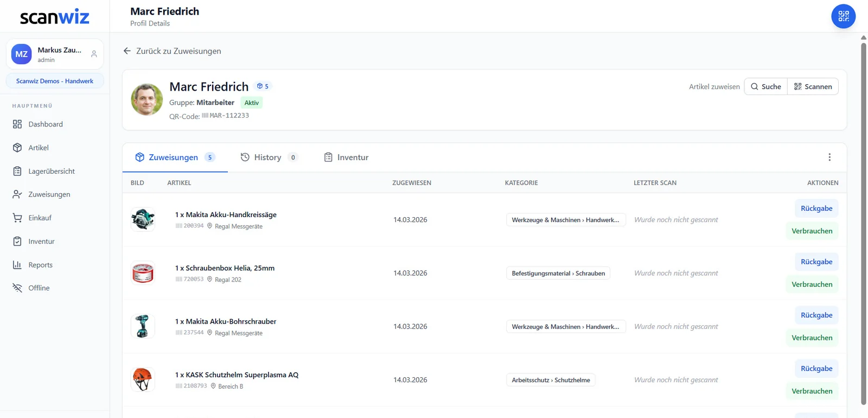Click the History clock icon
868x418 pixels.
245,157
